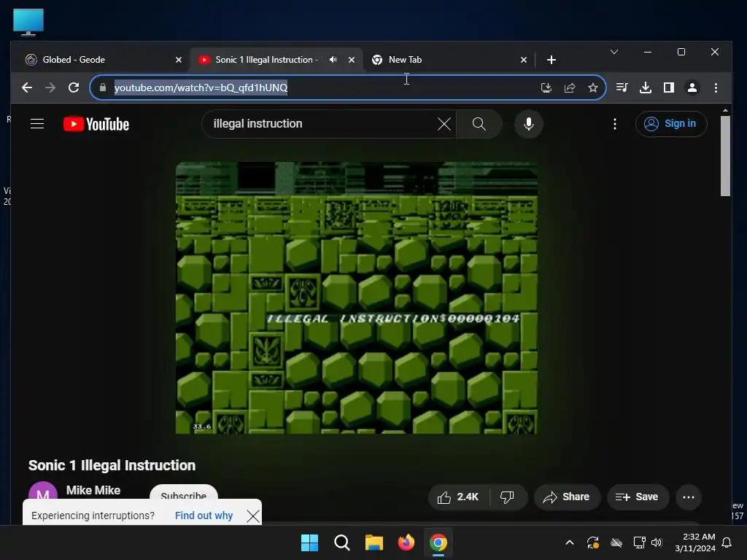Open the clock and date panel
The image size is (747, 560).
point(695,542)
